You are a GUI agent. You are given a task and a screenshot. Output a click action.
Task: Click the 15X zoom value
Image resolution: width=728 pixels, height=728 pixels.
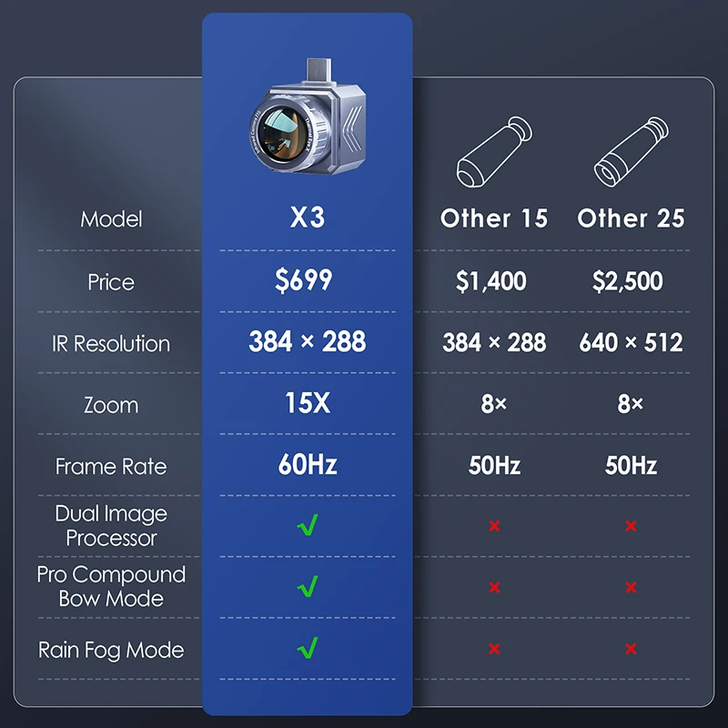pyautogui.click(x=308, y=403)
